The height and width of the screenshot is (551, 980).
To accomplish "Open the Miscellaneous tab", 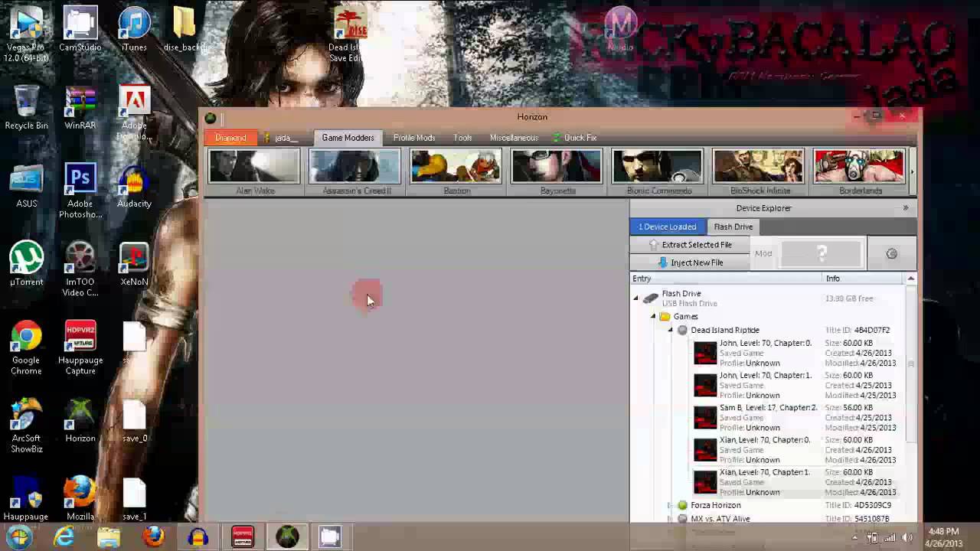I will tap(514, 138).
